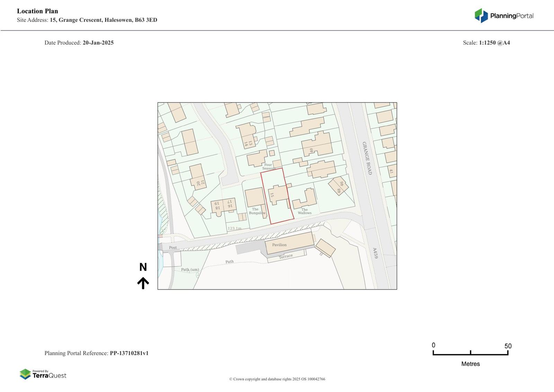
Task: Click the letter N above the arrow
Action: (x=143, y=267)
